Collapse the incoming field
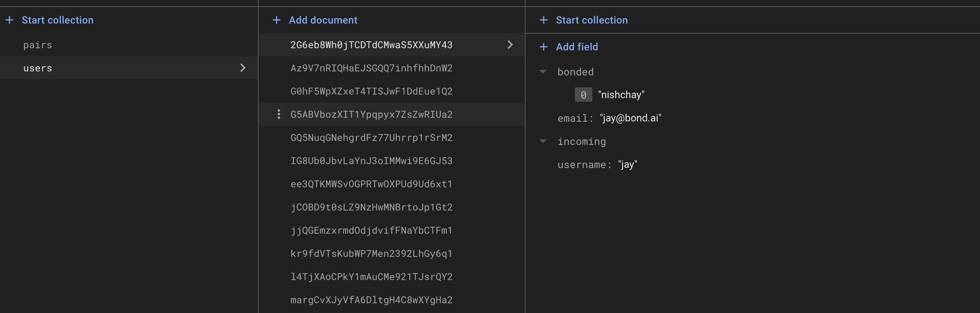Viewport: 980px width, 313px height. 543,141
